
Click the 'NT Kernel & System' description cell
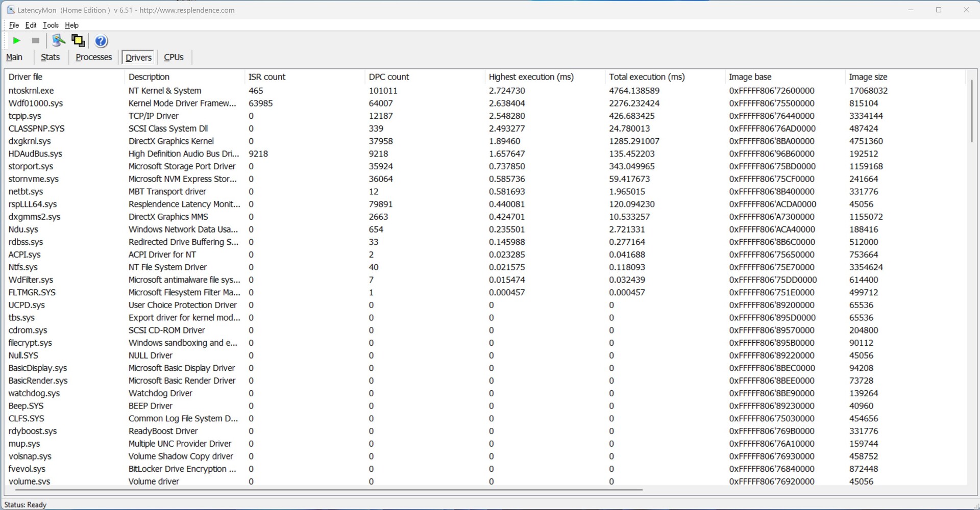tap(165, 91)
